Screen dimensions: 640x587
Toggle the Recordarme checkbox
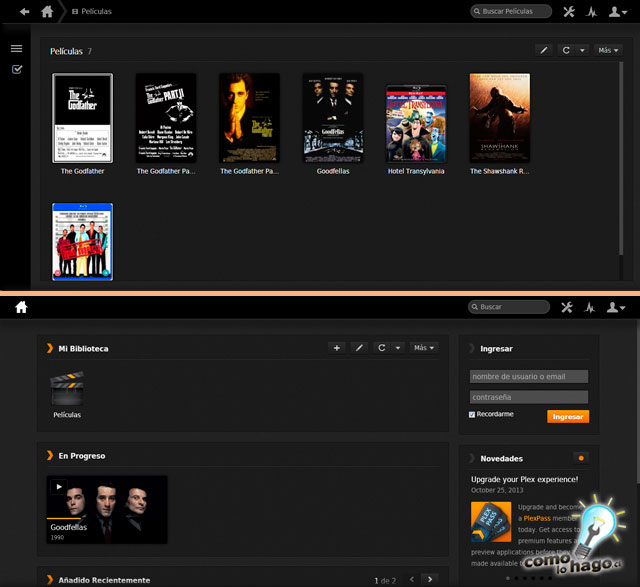click(x=472, y=414)
